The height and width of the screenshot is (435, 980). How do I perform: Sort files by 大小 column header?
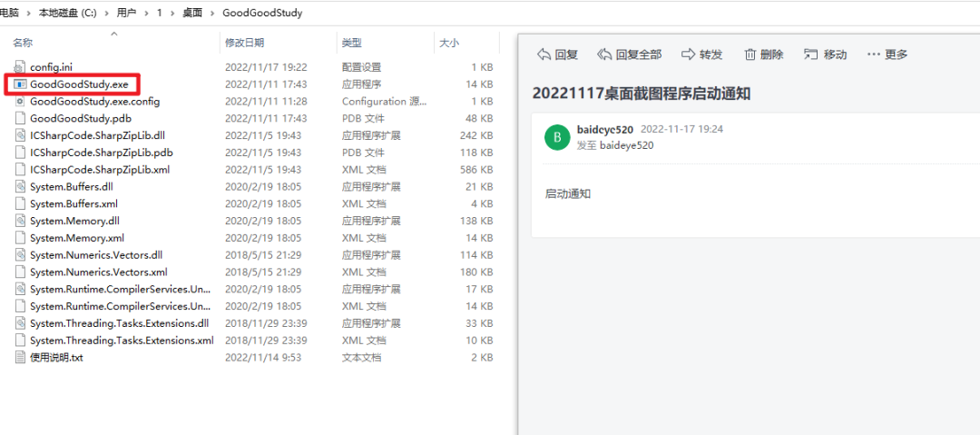(449, 43)
